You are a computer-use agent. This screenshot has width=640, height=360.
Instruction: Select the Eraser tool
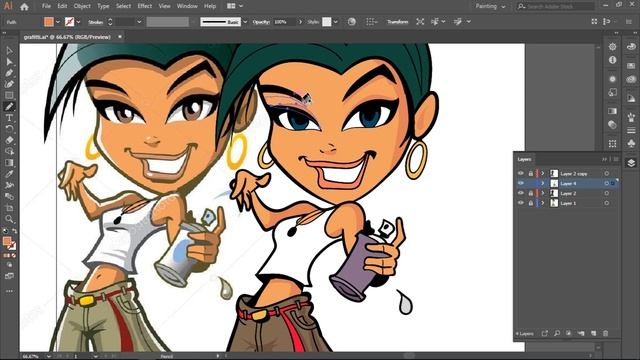point(9,140)
